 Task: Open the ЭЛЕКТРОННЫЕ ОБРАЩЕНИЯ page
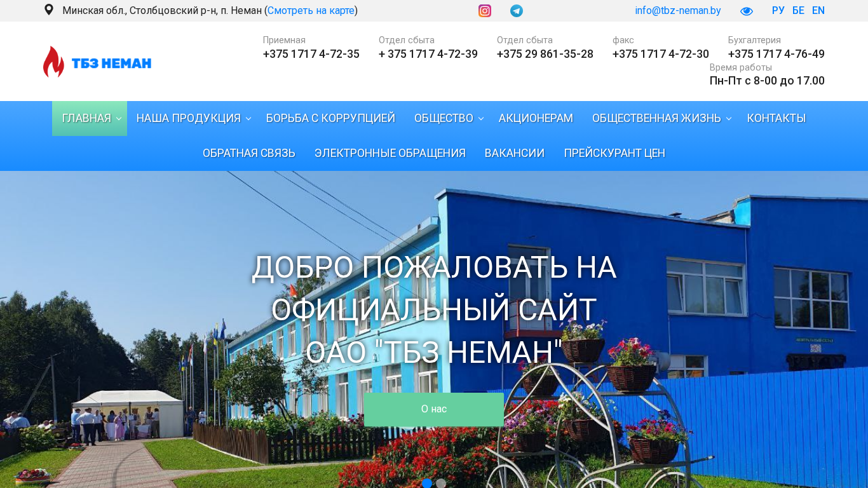(x=390, y=153)
